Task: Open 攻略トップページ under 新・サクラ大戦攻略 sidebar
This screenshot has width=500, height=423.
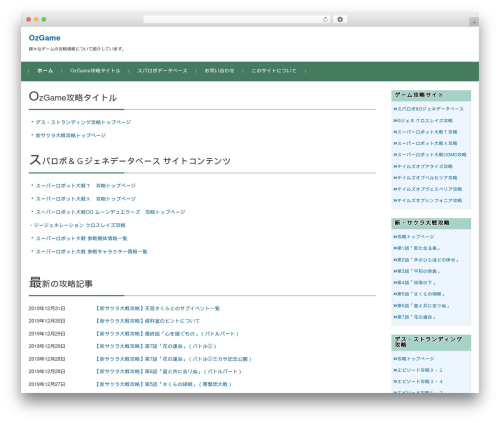Action: coord(414,237)
